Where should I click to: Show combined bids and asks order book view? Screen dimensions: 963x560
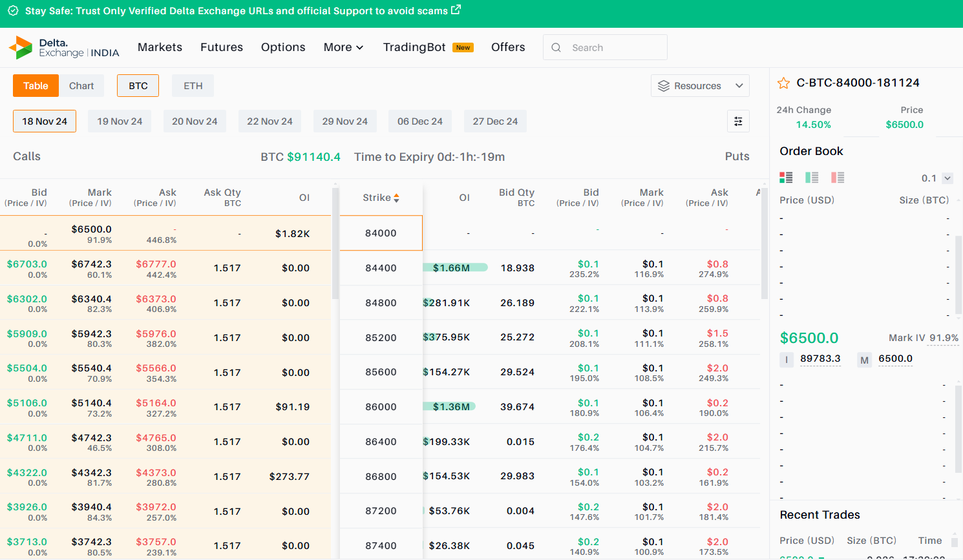786,178
